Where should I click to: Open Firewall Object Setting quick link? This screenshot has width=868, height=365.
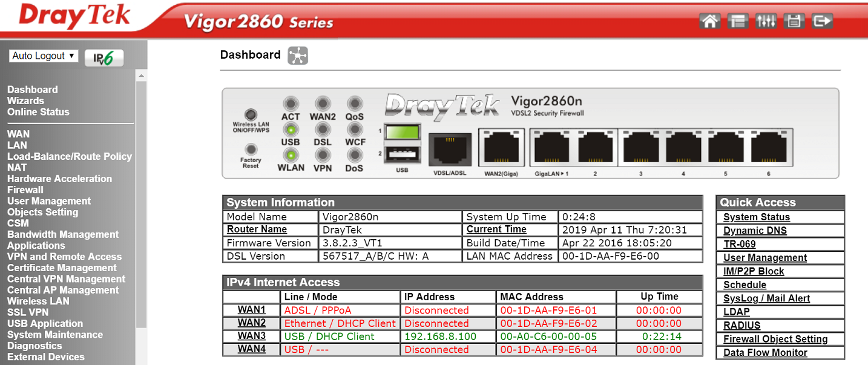coord(775,340)
